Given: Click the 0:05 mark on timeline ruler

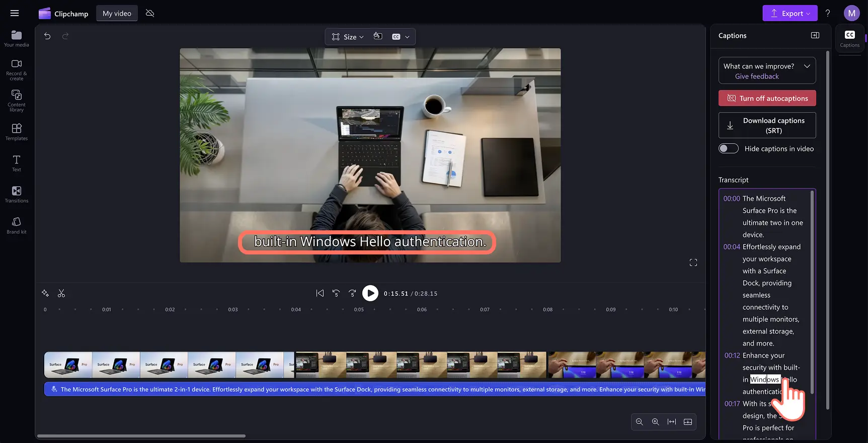Looking at the screenshot, I should click(359, 310).
